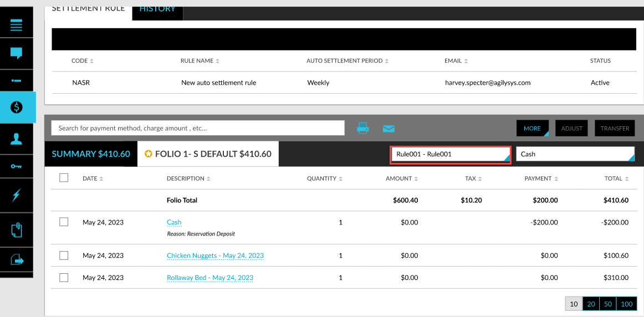Select the dollar sign folio icon

[x=17, y=107]
